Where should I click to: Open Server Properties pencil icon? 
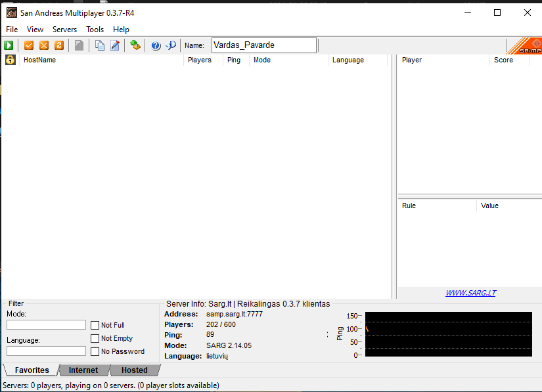coord(115,45)
